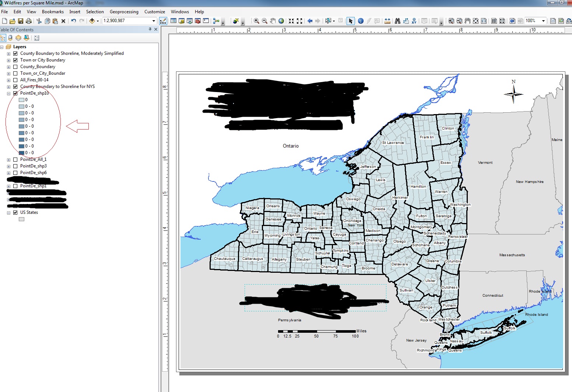Open the Find tool
Screen dimensions: 572x392
(397, 21)
